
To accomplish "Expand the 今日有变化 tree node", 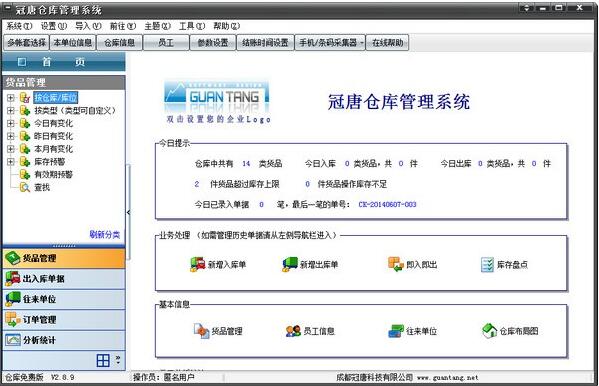I will click(x=11, y=123).
